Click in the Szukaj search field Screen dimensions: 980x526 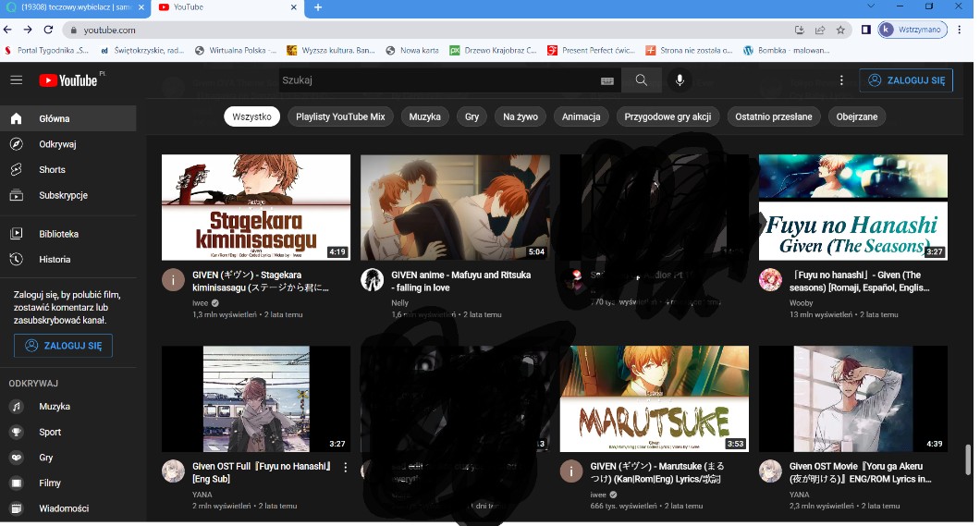coord(435,80)
